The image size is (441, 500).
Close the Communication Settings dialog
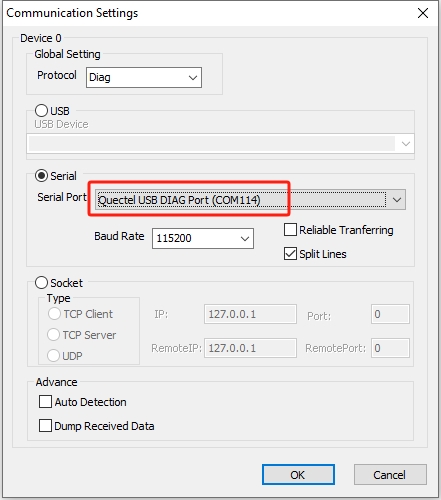423,13
